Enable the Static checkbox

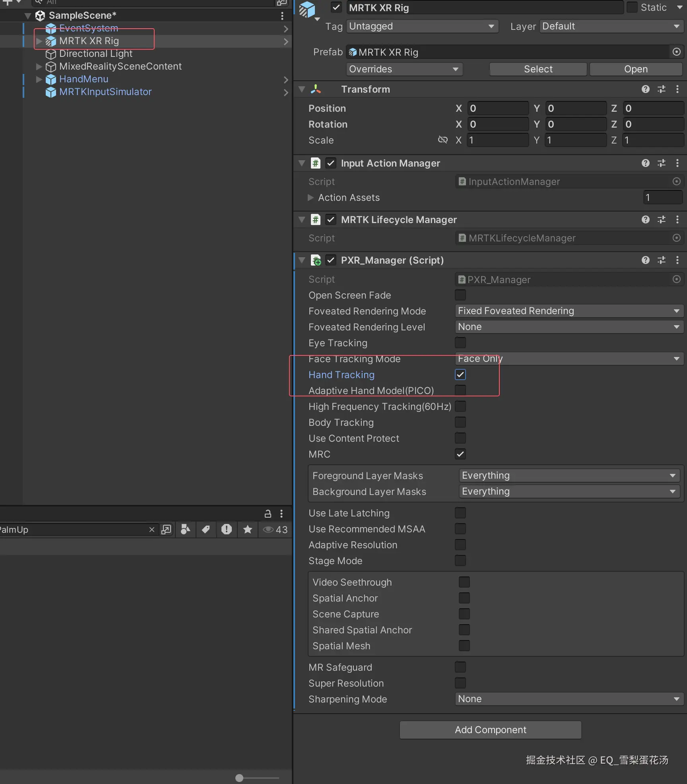[632, 8]
